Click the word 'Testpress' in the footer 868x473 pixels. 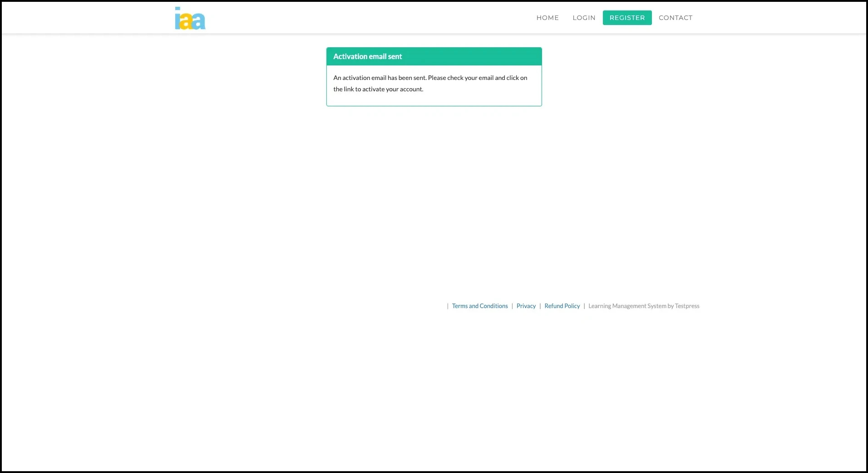pyautogui.click(x=687, y=306)
